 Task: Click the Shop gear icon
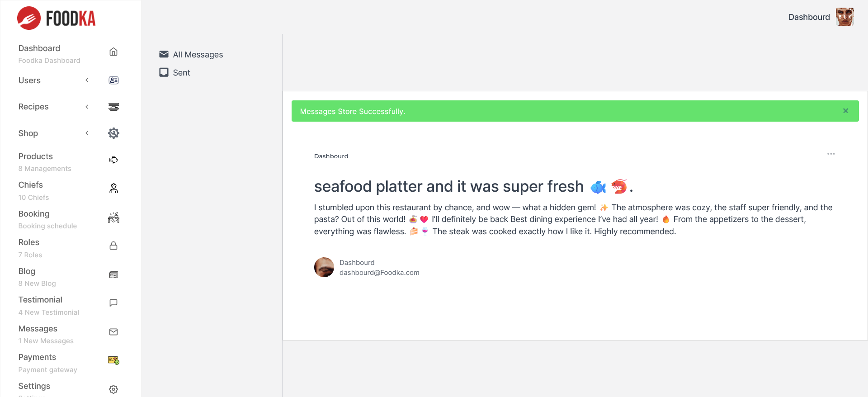pyautogui.click(x=113, y=133)
